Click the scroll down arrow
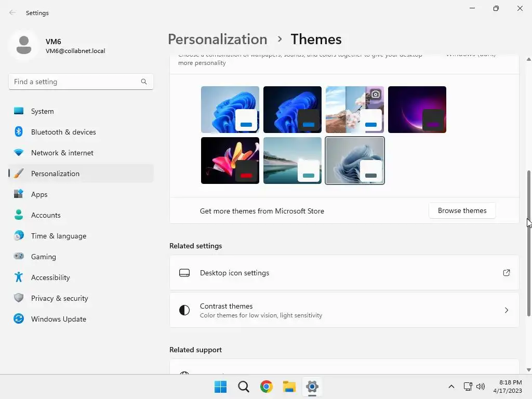Screen dimensions: 532x399 tap(528, 370)
